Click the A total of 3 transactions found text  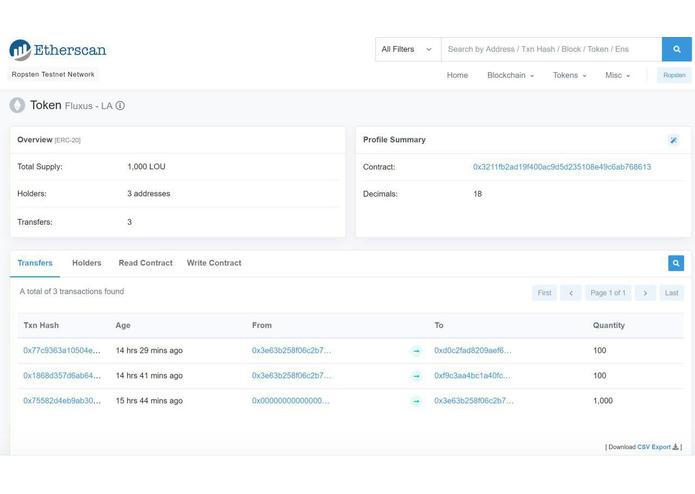click(x=72, y=292)
